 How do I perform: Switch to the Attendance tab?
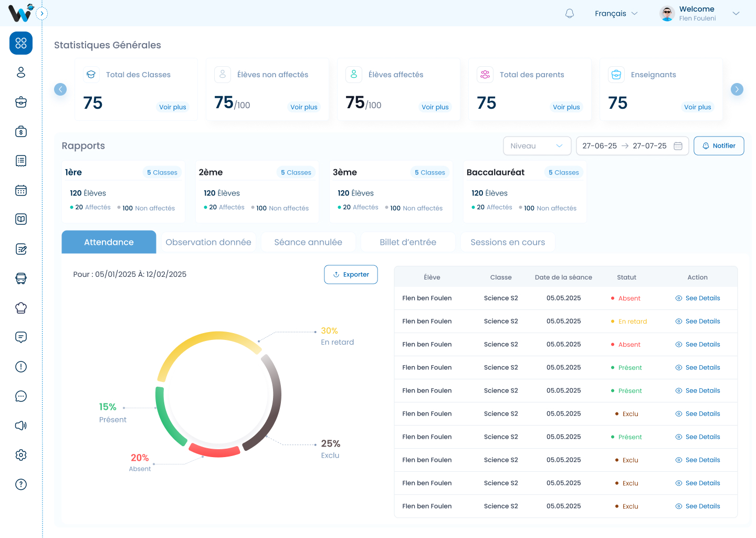[109, 242]
